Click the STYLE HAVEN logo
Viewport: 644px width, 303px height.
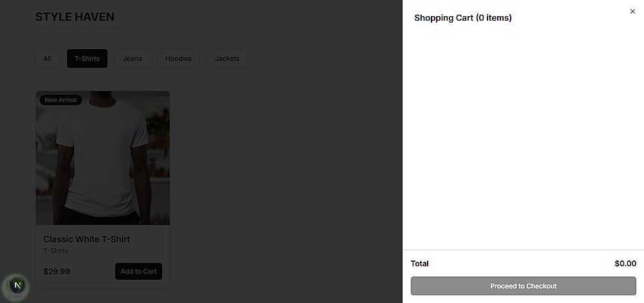click(x=75, y=17)
